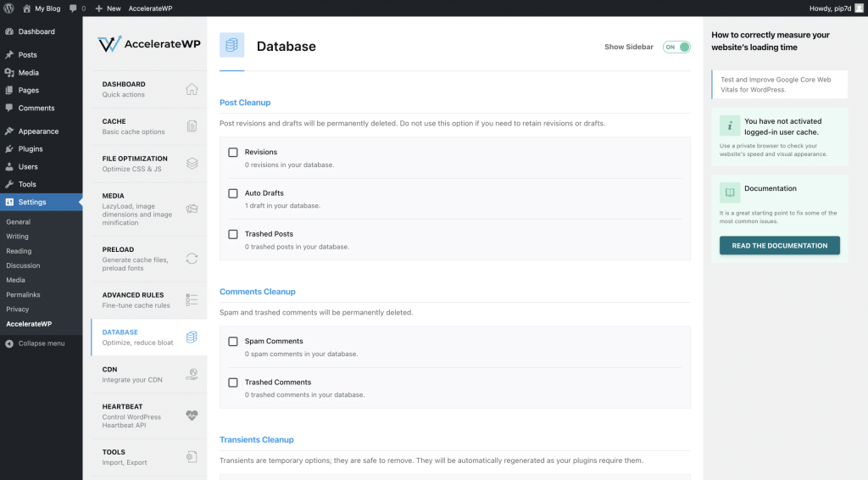Open Privacy settings submenu
Viewport: 868px width, 480px height.
(x=18, y=309)
